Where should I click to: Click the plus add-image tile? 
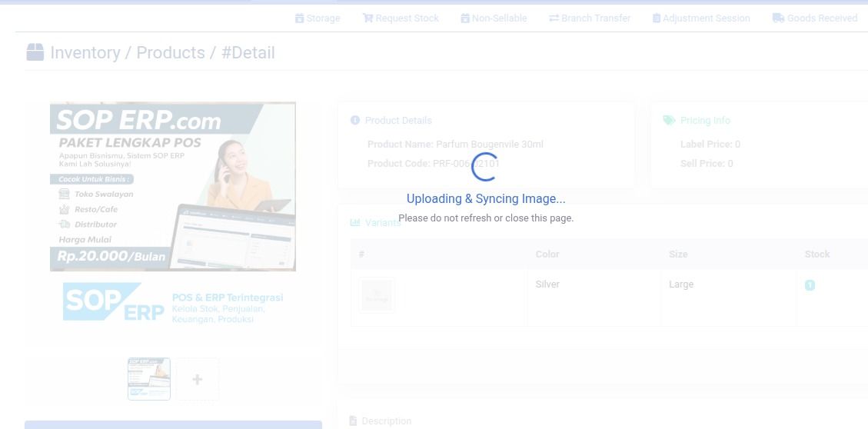pos(197,379)
